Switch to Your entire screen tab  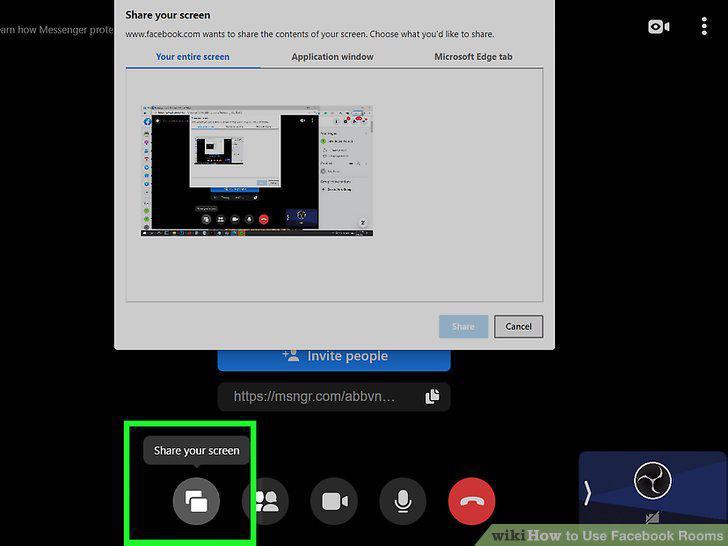click(x=193, y=57)
